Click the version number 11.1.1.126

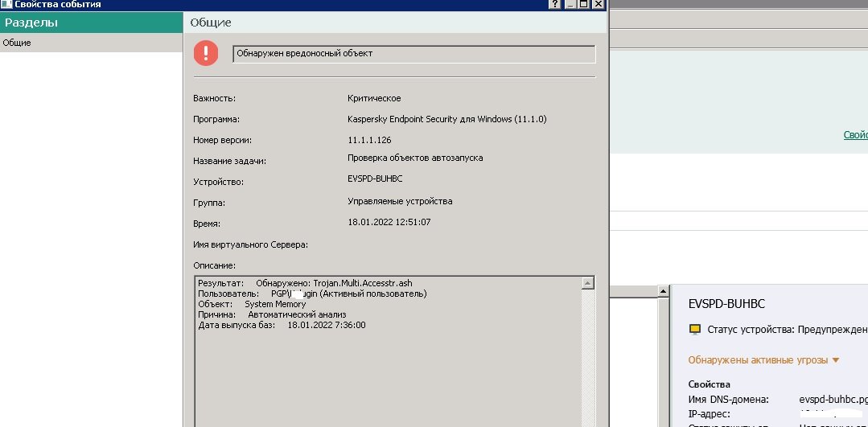(369, 141)
